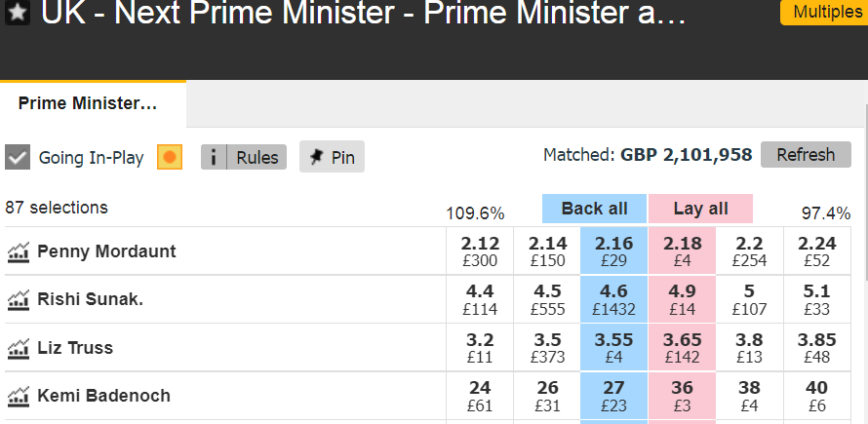
Task: Open the Multiples tab
Action: 824,12
